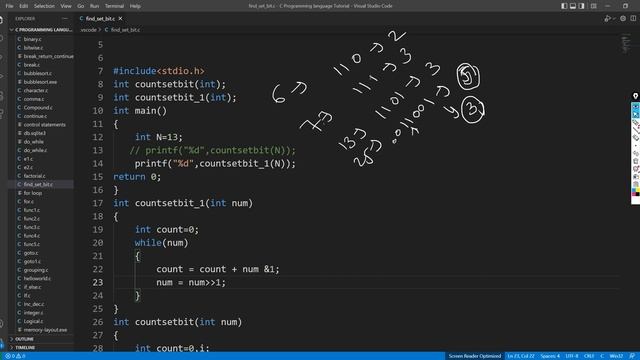Click the CRLF line ending status item
This screenshot has width=640, height=360.
coord(589,356)
